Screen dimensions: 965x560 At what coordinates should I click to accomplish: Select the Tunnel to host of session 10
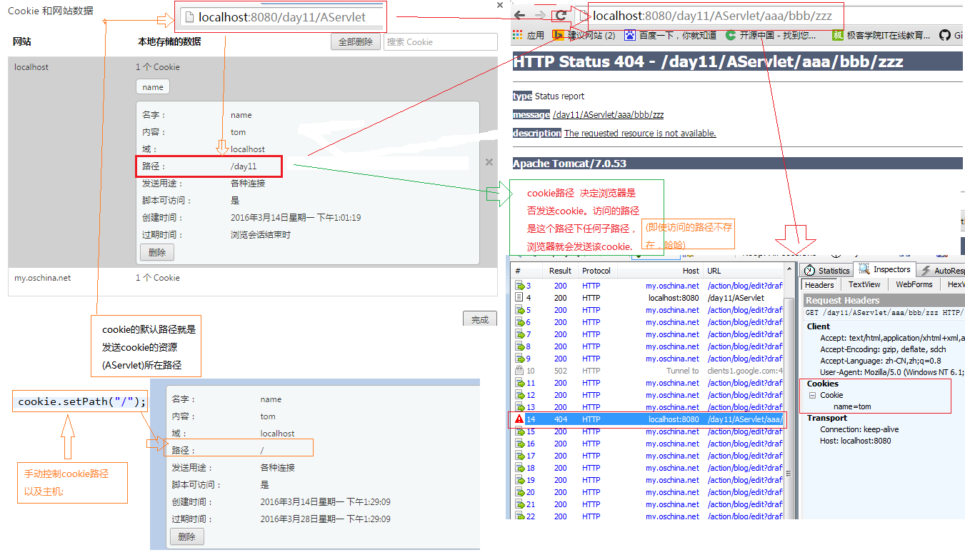pyautogui.click(x=684, y=371)
